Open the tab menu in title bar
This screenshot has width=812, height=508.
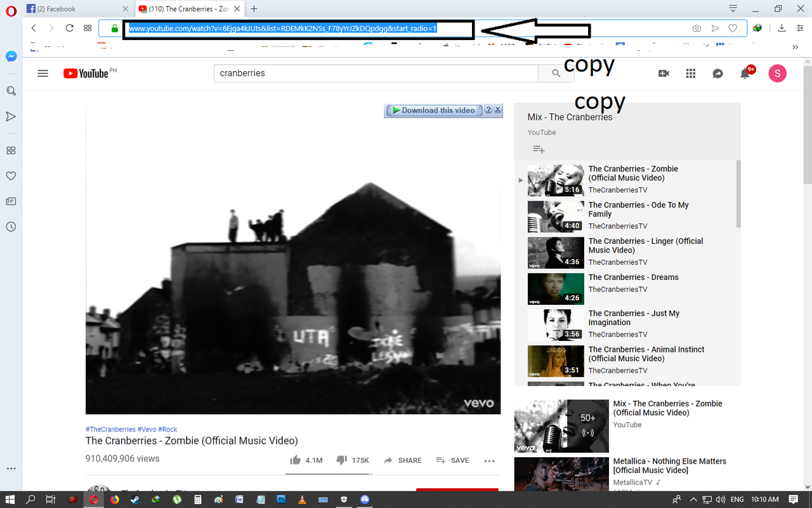coord(733,9)
